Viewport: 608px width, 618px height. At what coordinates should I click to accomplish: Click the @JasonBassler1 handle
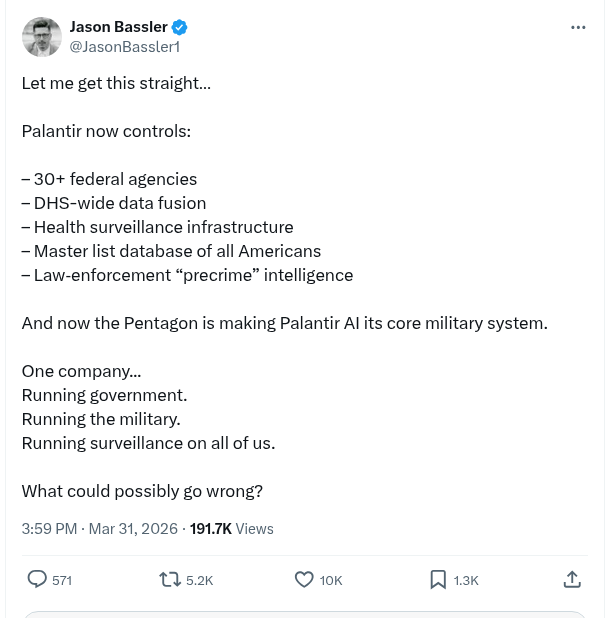point(125,46)
